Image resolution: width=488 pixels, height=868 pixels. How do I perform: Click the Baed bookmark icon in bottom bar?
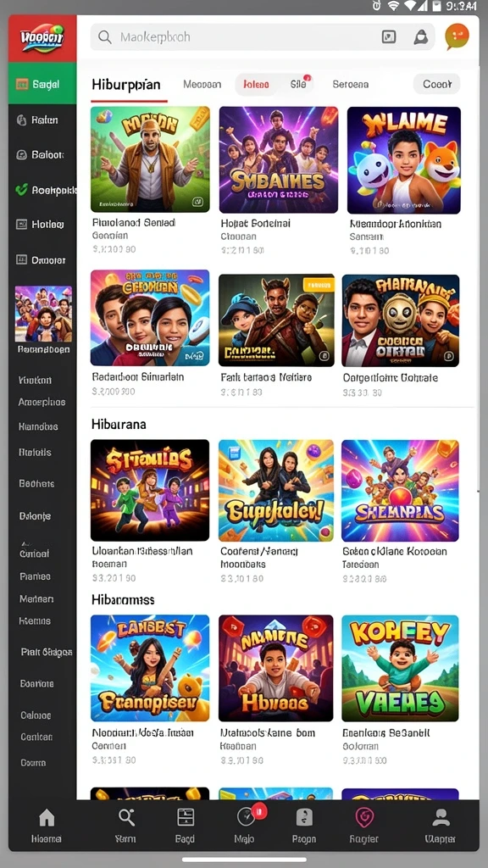tap(186, 825)
